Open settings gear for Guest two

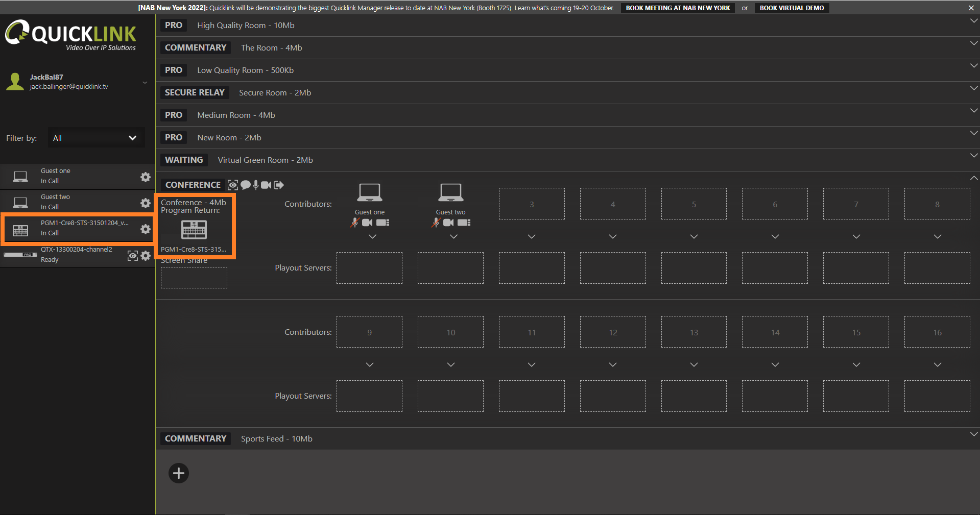coord(146,203)
